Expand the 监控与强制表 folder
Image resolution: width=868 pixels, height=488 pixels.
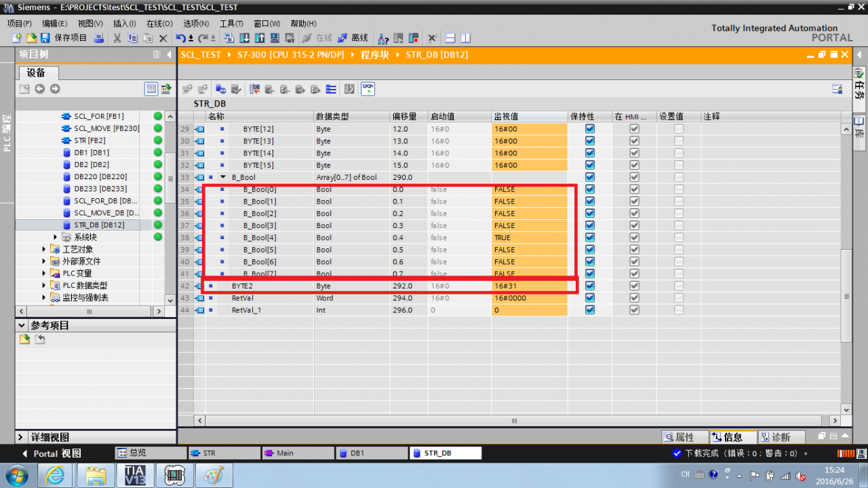44,297
